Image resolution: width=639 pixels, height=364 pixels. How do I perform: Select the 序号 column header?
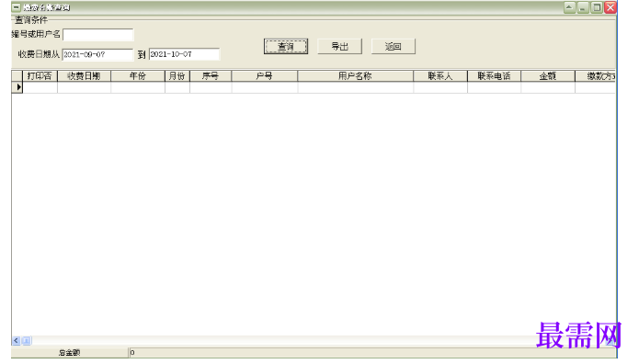211,76
